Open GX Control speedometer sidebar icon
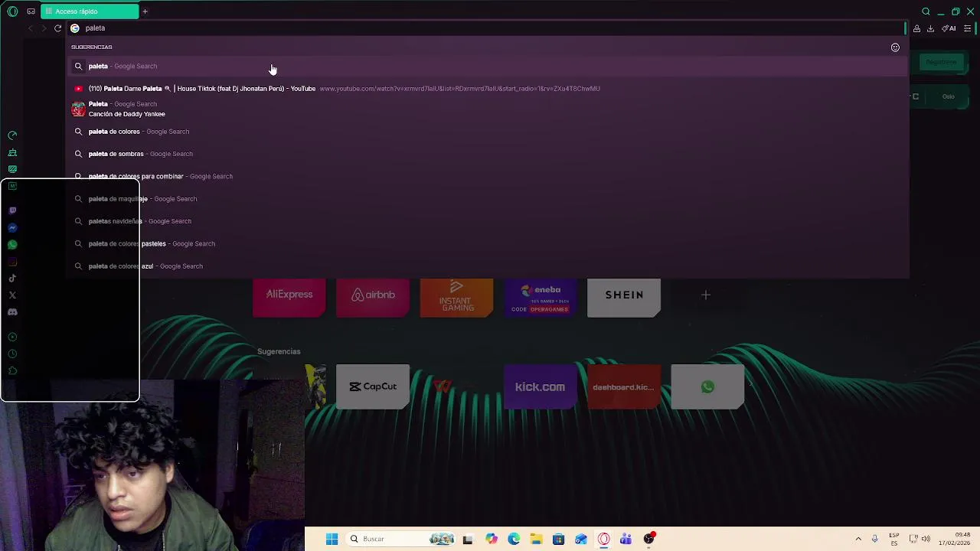The image size is (980, 551). coord(12,135)
